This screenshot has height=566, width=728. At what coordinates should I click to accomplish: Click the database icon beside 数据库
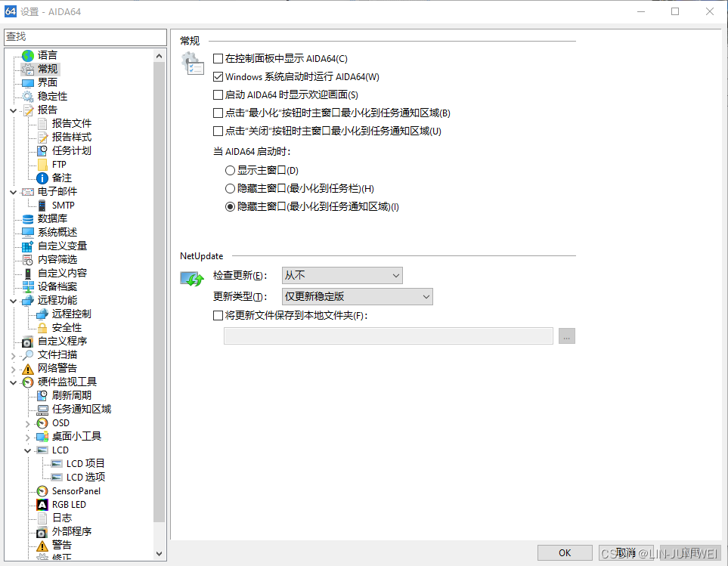(28, 219)
